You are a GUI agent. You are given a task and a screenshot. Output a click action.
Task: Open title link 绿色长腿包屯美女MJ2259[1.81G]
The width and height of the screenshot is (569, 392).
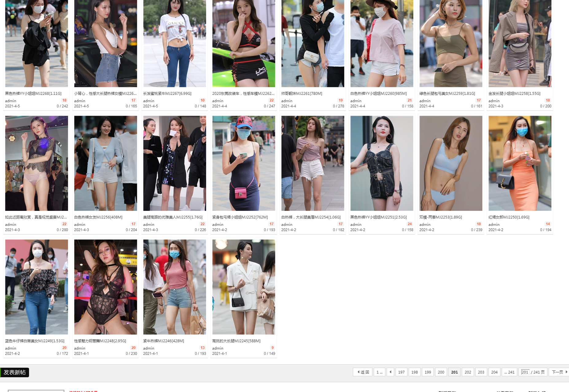click(x=447, y=93)
